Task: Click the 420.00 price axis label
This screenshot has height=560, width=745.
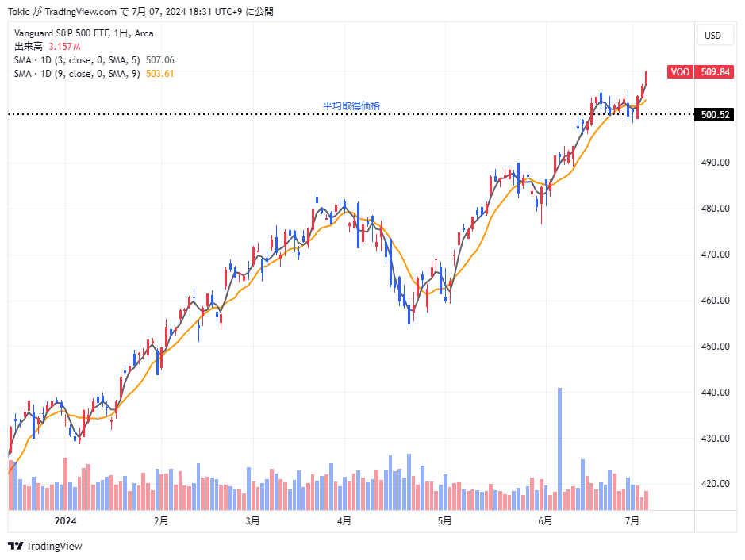Action: coord(715,484)
